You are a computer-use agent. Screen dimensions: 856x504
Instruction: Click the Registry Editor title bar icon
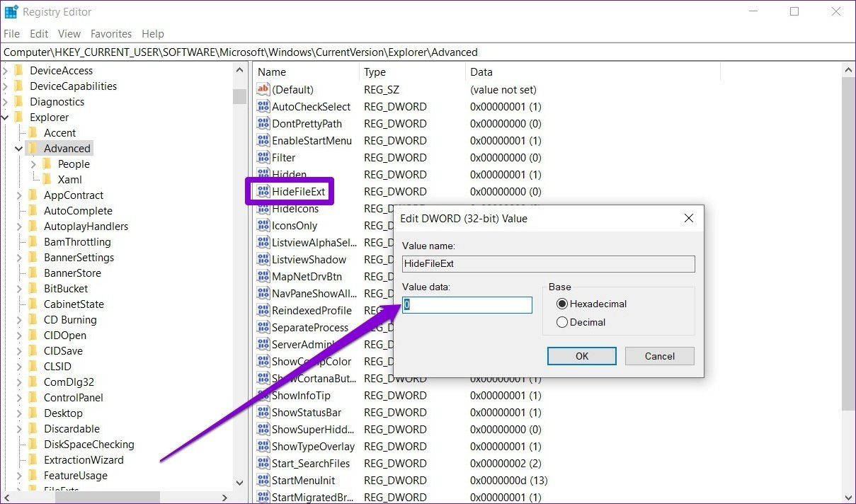click(x=11, y=12)
